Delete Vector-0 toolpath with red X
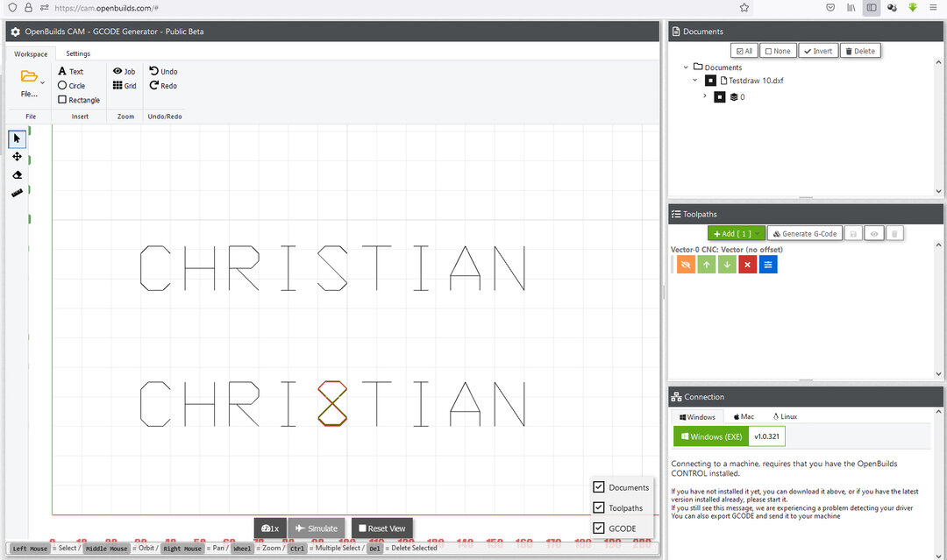 747,264
